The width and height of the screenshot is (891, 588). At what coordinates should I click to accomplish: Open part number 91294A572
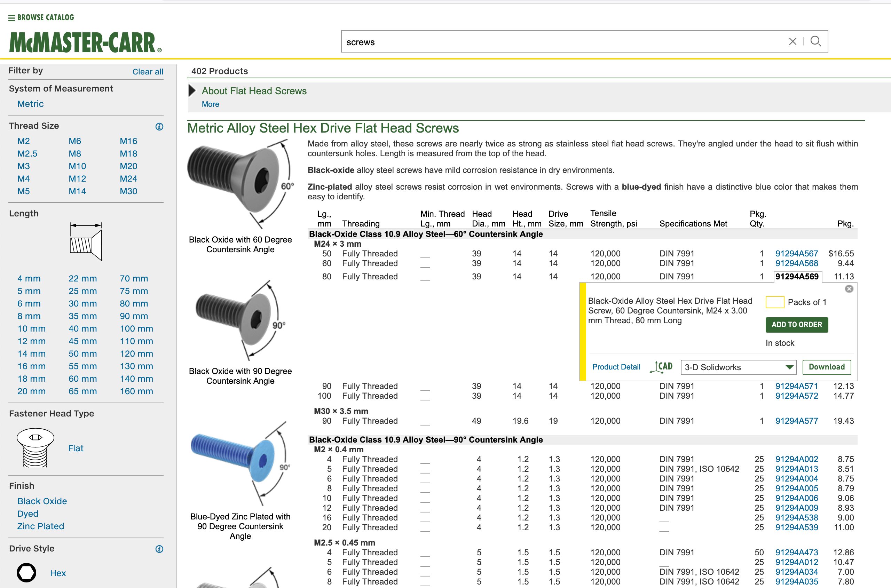pos(796,396)
